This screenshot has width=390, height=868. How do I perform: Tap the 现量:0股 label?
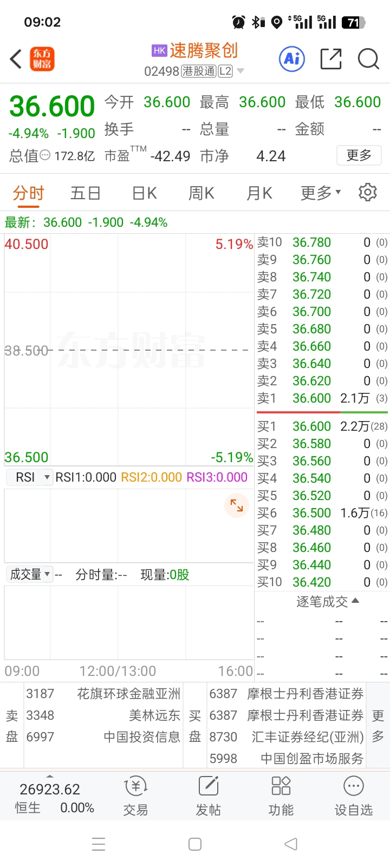click(x=165, y=575)
